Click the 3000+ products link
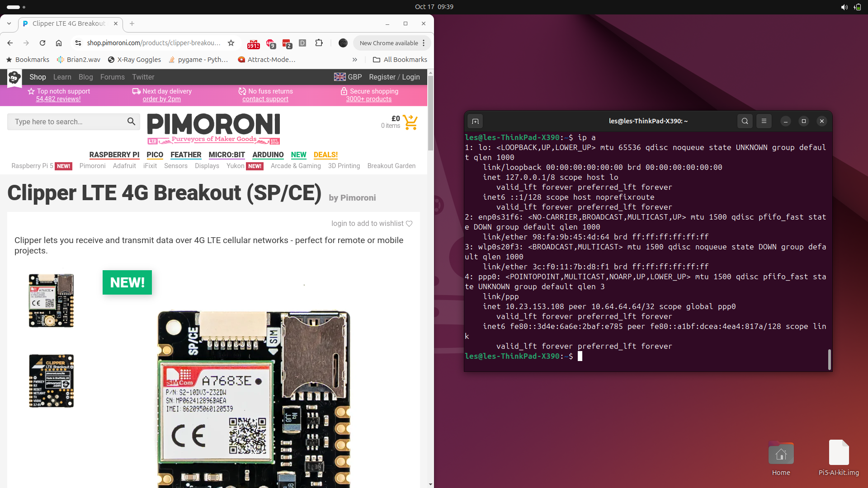The height and width of the screenshot is (488, 868). (x=369, y=99)
